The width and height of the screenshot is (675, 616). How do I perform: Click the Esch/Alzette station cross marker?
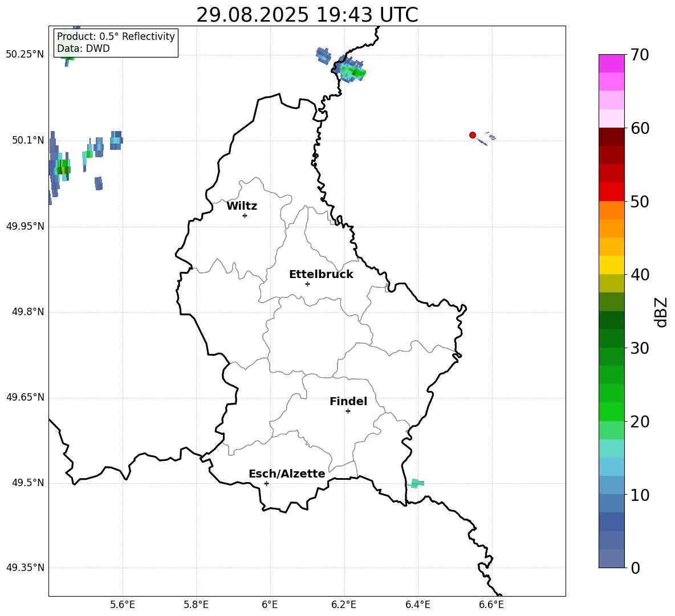click(266, 483)
